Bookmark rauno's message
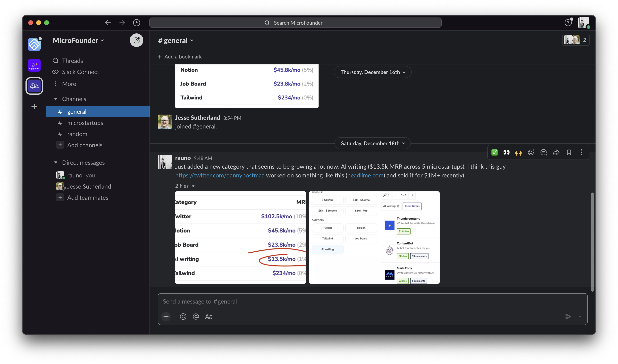Image resolution: width=618 pixels, height=364 pixels. pos(569,152)
